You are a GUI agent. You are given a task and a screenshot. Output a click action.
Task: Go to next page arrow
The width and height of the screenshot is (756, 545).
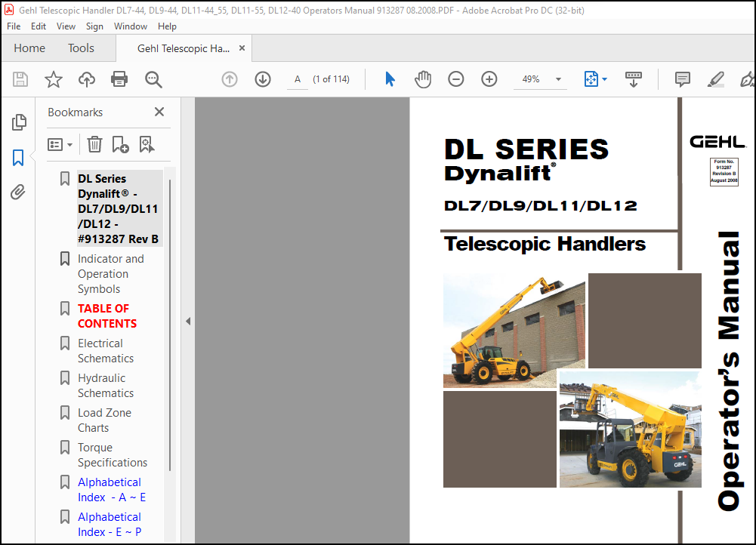tap(263, 79)
